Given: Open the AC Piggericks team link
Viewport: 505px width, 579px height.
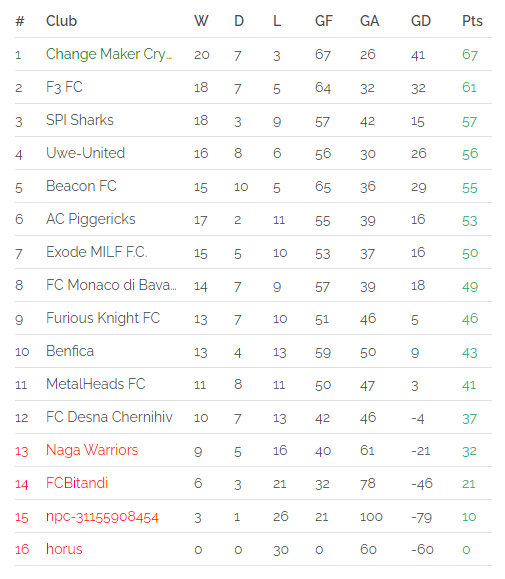Looking at the screenshot, I should pos(91,219).
